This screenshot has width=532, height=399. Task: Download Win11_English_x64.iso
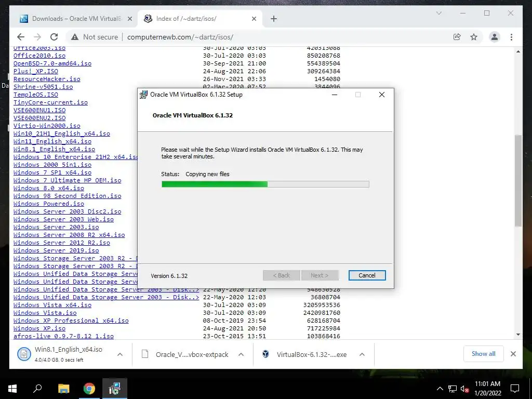click(x=52, y=141)
